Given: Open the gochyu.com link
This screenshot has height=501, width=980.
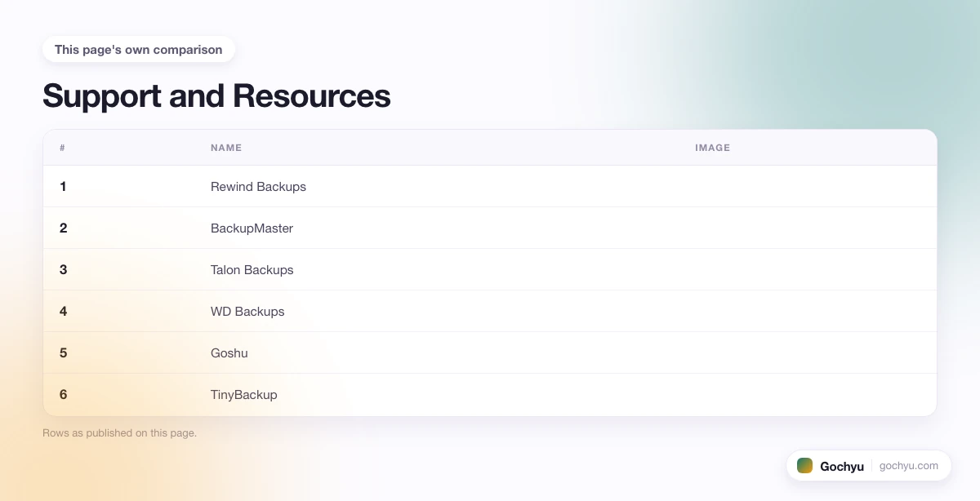Looking at the screenshot, I should coord(909,466).
